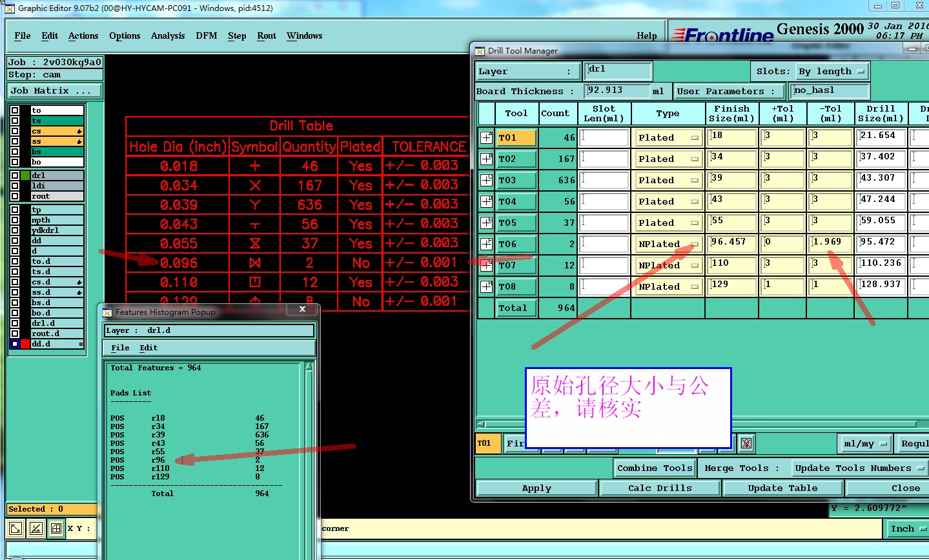Click the Board Thickness input field

(x=617, y=91)
